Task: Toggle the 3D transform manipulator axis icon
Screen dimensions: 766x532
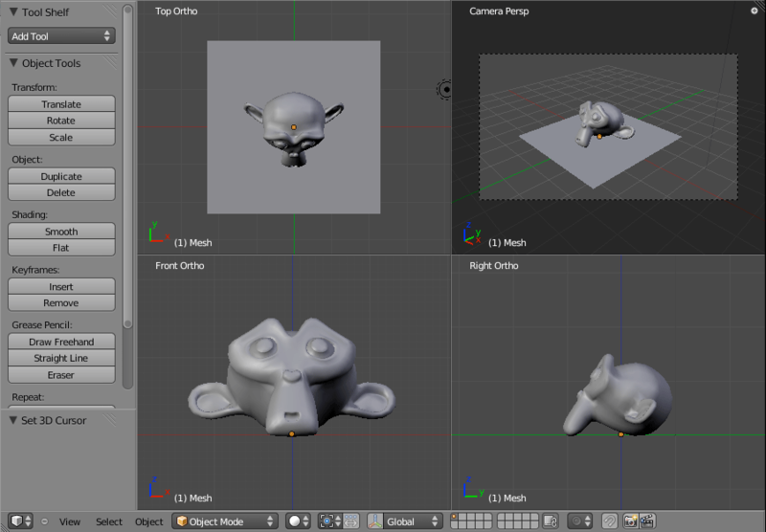Action: [374, 521]
